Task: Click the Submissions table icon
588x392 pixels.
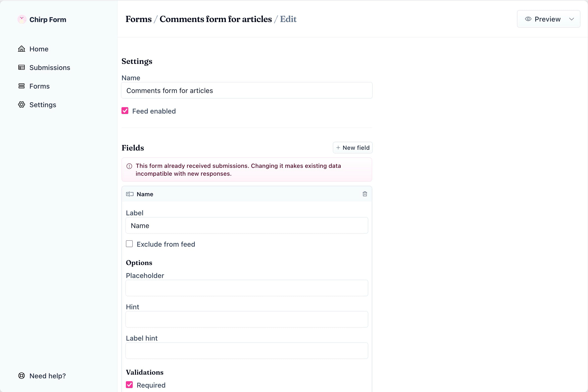Action: (22, 67)
